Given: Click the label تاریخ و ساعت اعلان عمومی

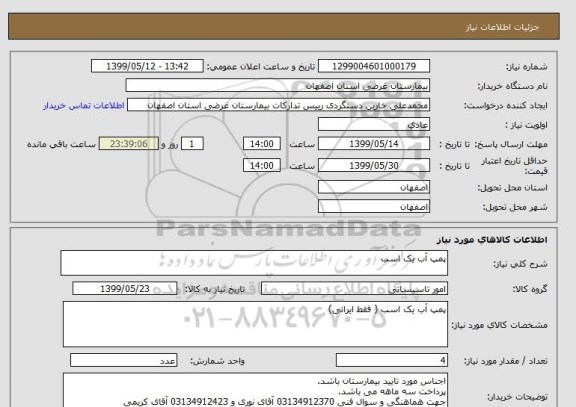Looking at the screenshot, I should (261, 67).
